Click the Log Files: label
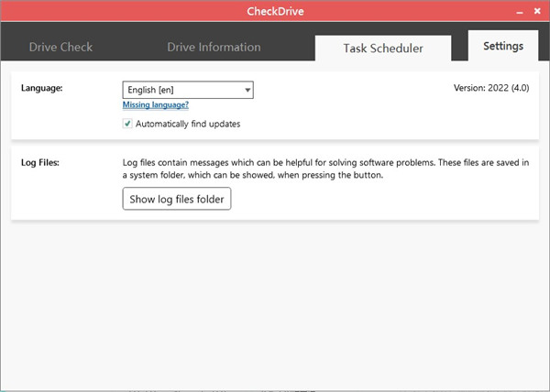 40,162
